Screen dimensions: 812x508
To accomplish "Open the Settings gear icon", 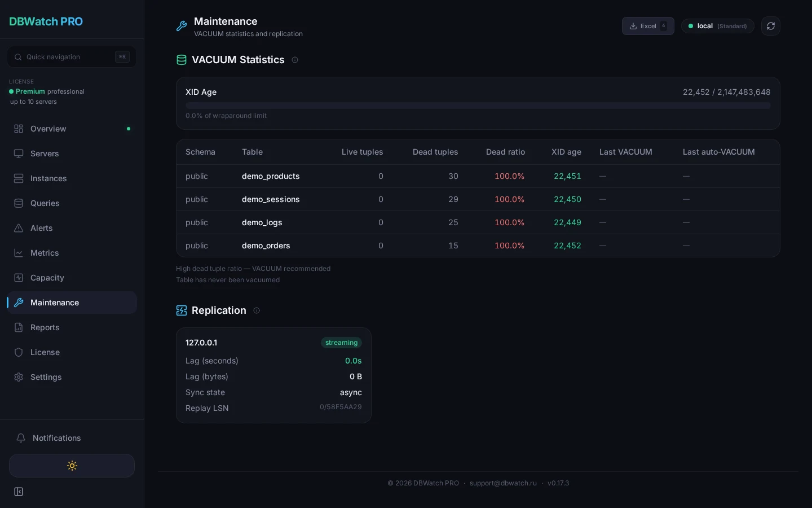I will point(19,377).
